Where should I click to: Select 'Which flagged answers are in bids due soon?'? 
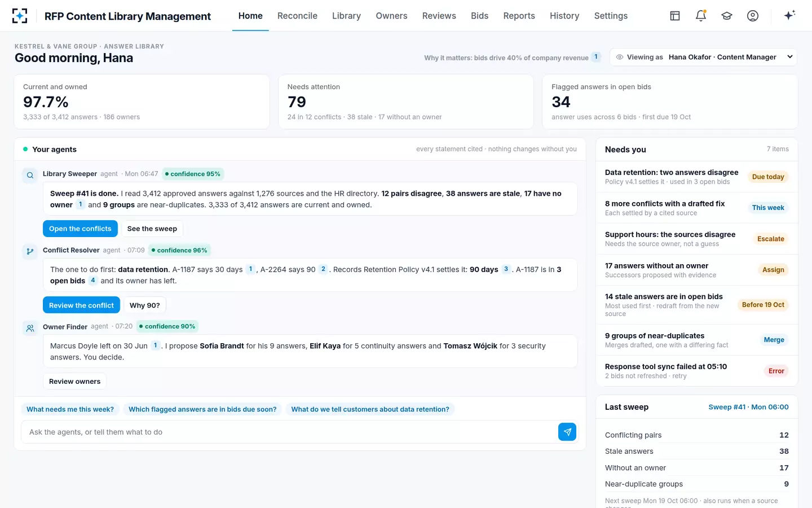point(202,409)
